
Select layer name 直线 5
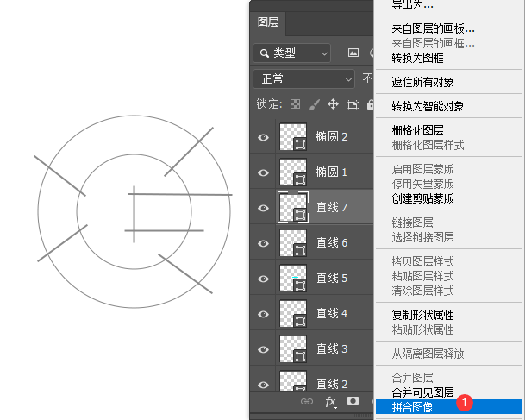332,278
